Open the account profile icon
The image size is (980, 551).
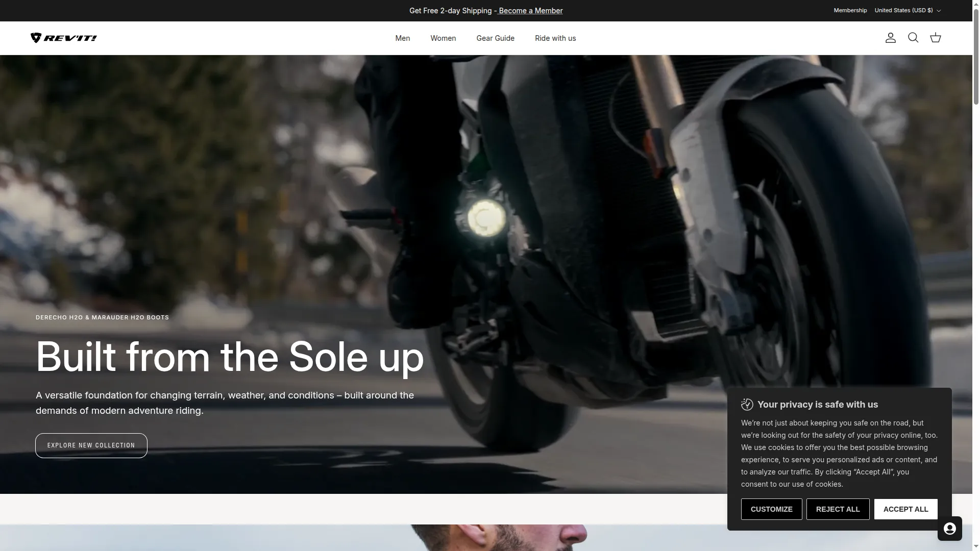(x=890, y=38)
